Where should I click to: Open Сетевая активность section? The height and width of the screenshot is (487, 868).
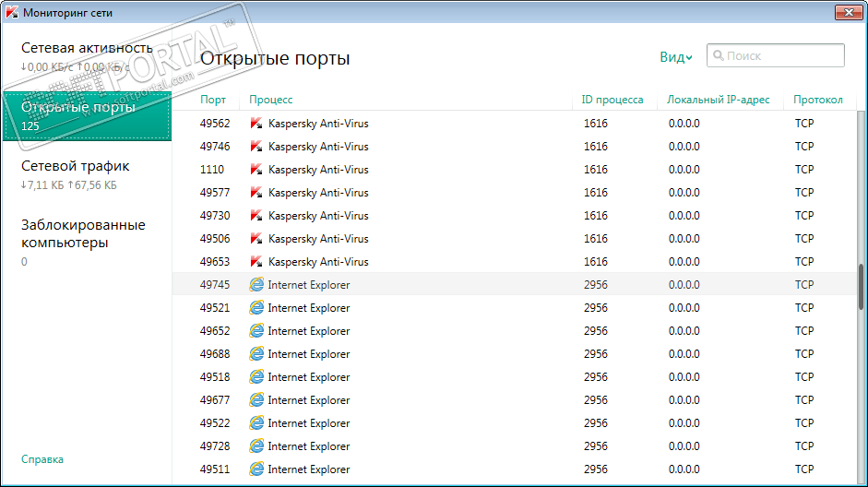point(87,57)
